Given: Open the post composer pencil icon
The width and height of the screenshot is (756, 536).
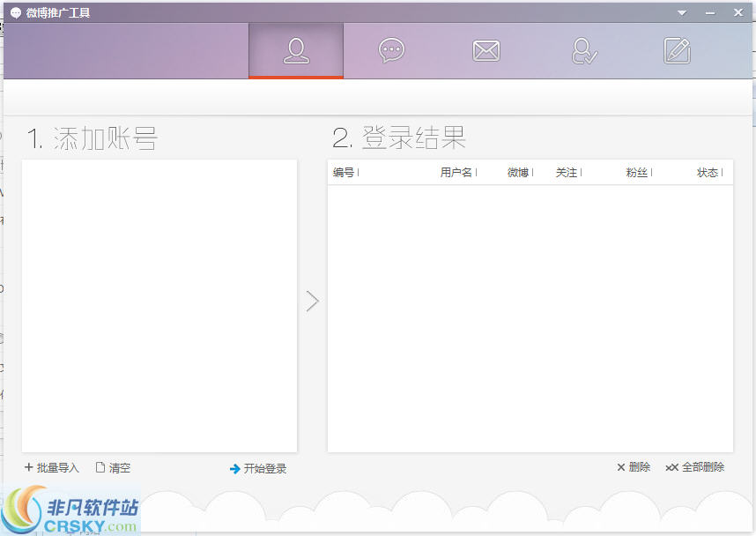Looking at the screenshot, I should click(x=676, y=50).
